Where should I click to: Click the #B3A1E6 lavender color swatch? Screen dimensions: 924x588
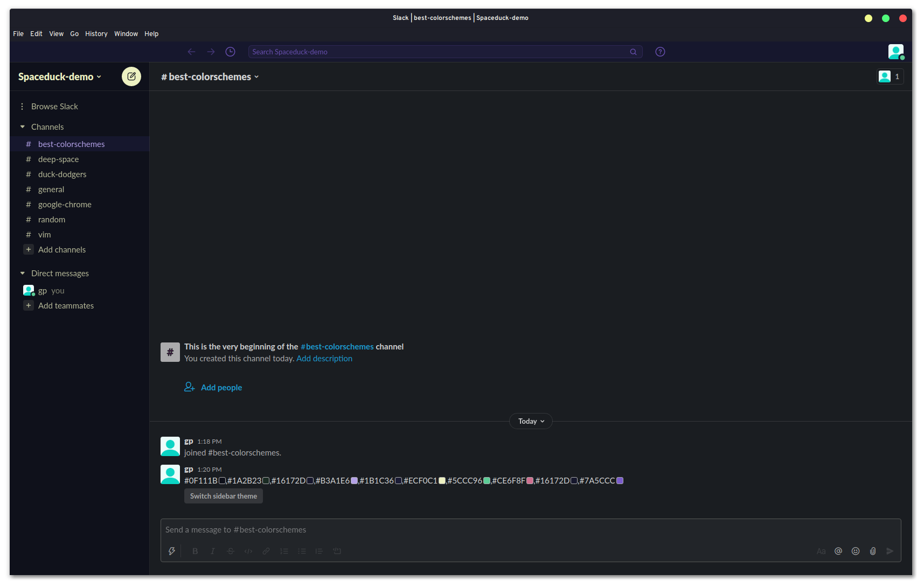point(355,480)
